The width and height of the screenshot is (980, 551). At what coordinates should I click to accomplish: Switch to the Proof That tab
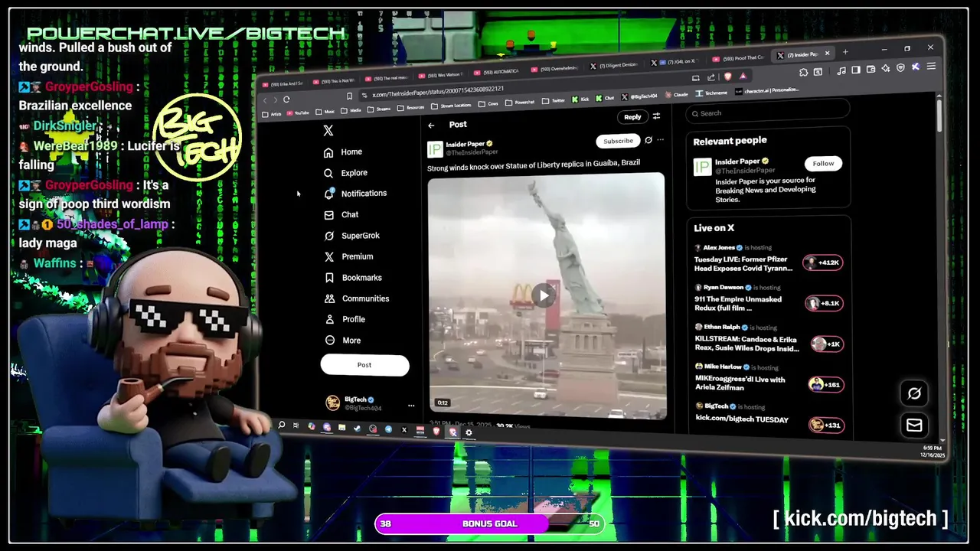tap(739, 59)
